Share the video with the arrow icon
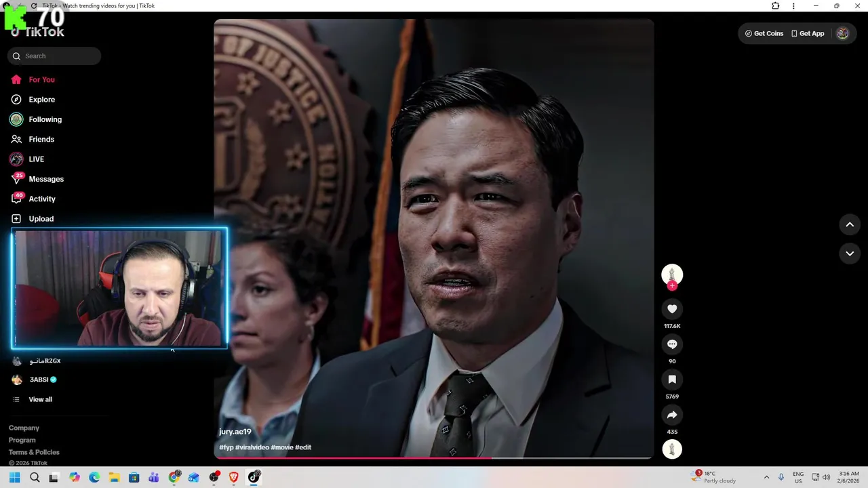 (672, 415)
